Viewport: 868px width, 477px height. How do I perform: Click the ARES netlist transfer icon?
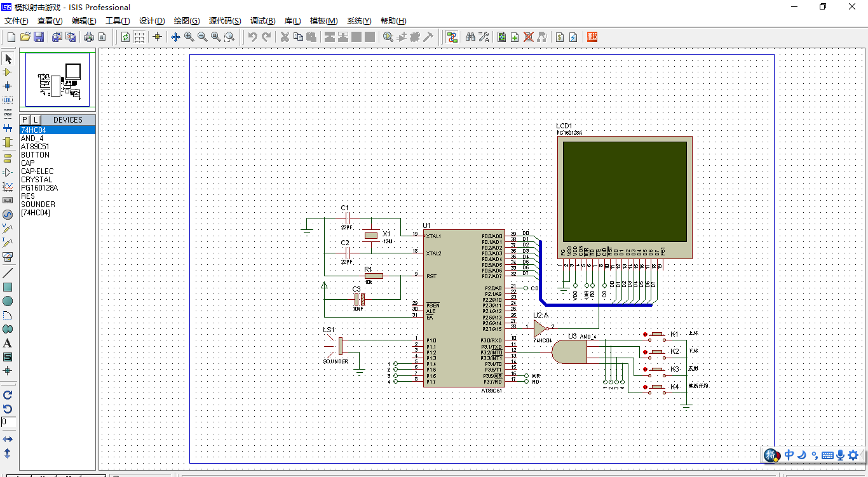click(592, 37)
